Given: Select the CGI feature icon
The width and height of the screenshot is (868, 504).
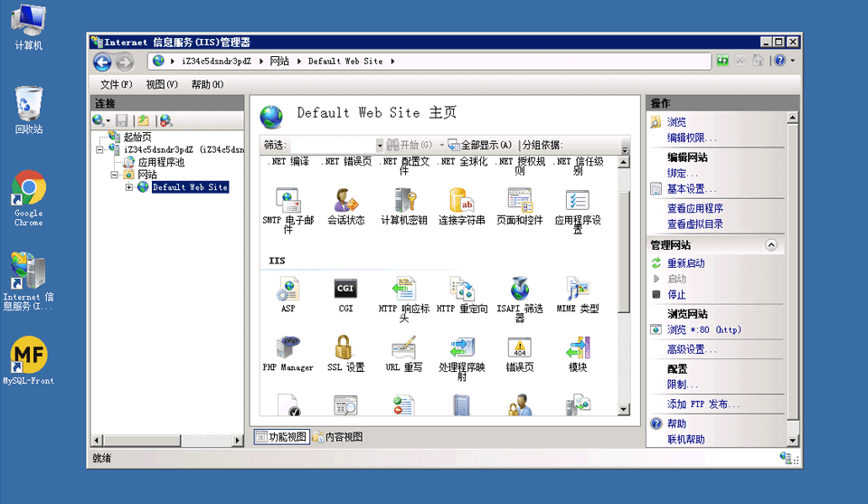Looking at the screenshot, I should 345,290.
